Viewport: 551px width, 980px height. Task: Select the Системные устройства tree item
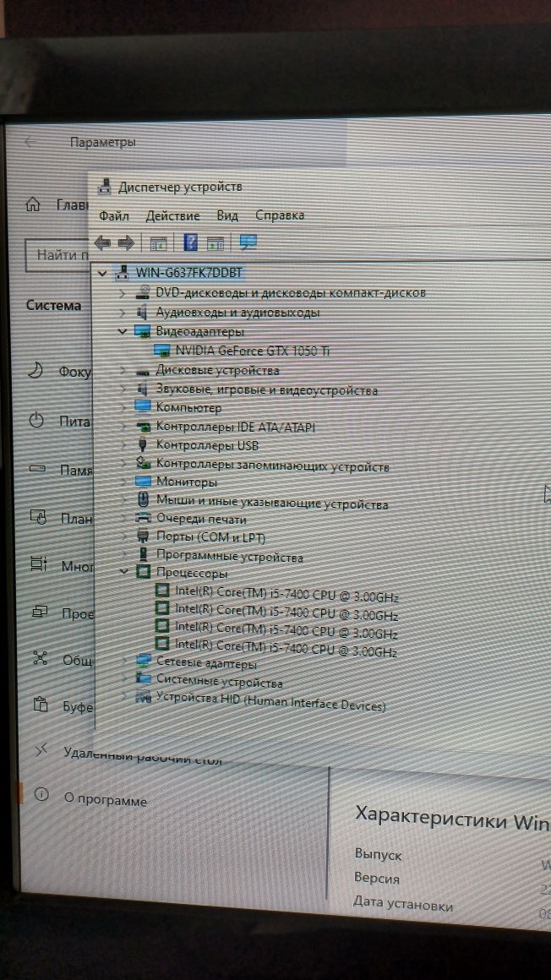(220, 682)
